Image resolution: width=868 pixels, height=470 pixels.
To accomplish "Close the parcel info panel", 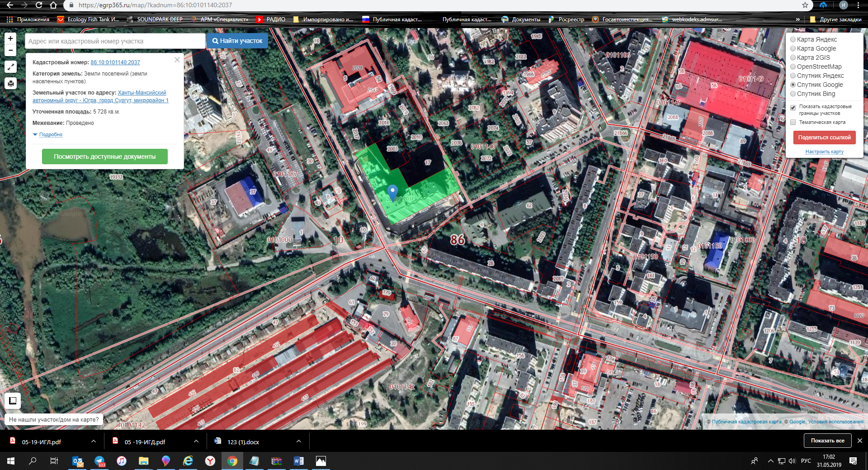I will [177, 60].
